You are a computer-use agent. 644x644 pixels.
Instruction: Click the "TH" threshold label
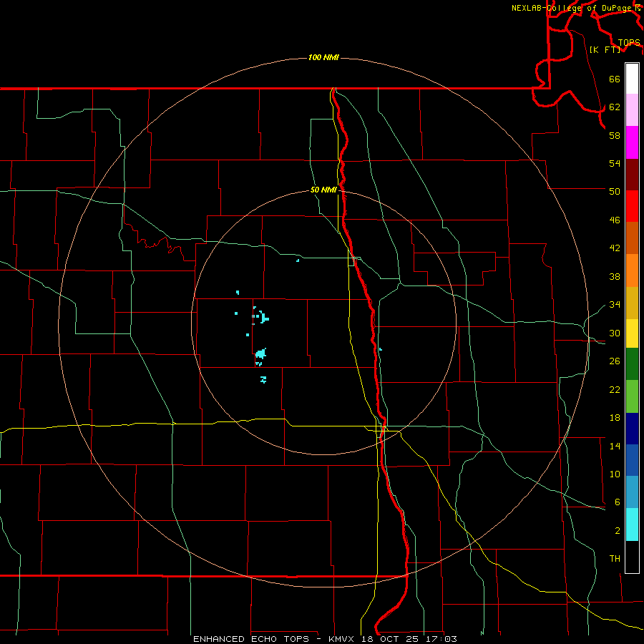(x=615, y=559)
